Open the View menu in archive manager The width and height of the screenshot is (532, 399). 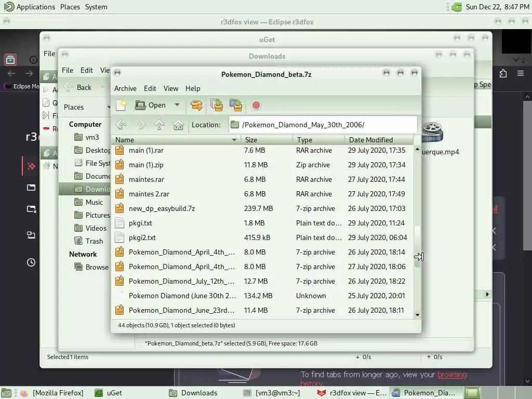(170, 88)
